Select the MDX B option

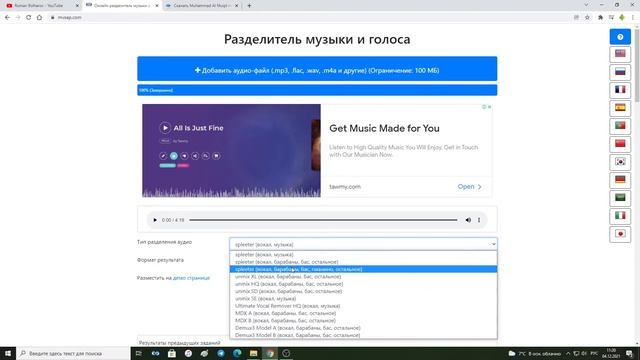[363, 321]
